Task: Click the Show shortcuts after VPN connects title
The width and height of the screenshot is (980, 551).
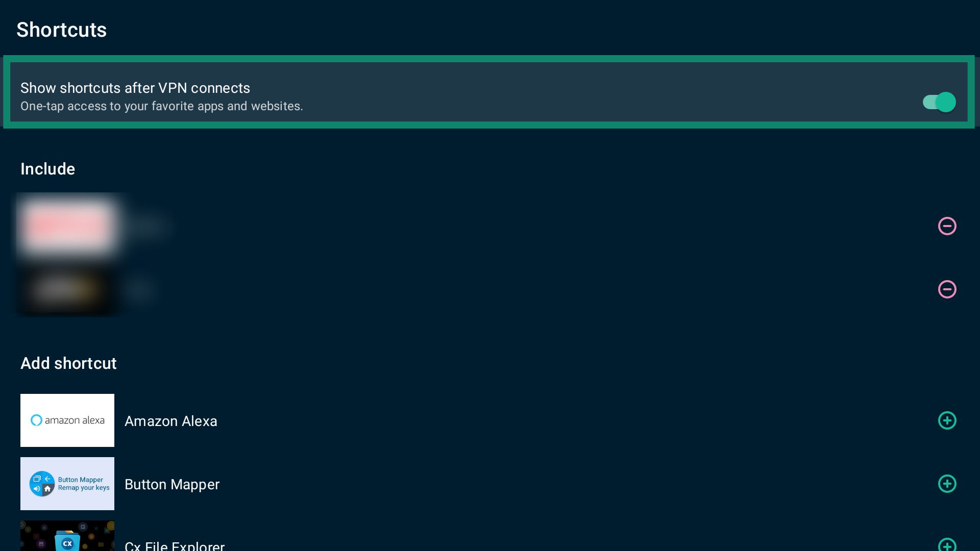Action: pos(135,88)
